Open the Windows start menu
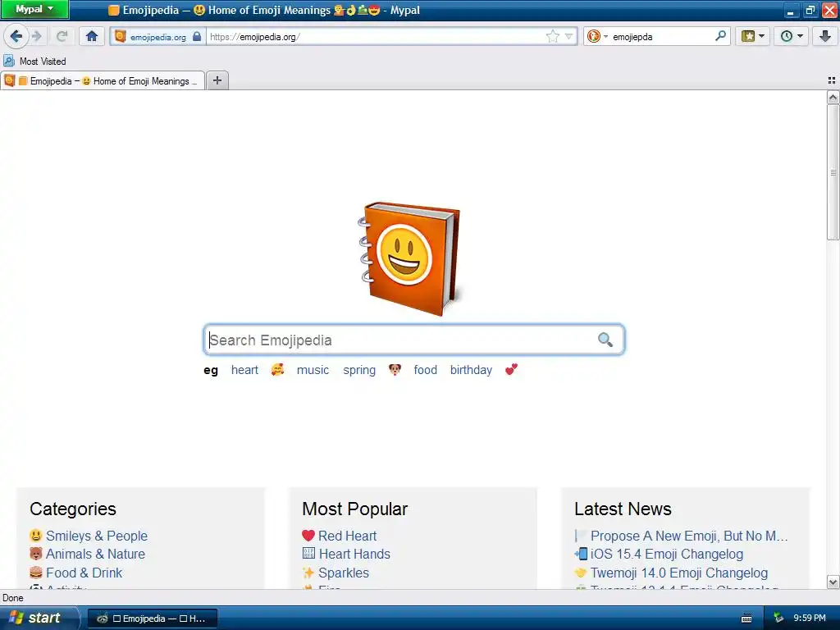 pos(39,618)
